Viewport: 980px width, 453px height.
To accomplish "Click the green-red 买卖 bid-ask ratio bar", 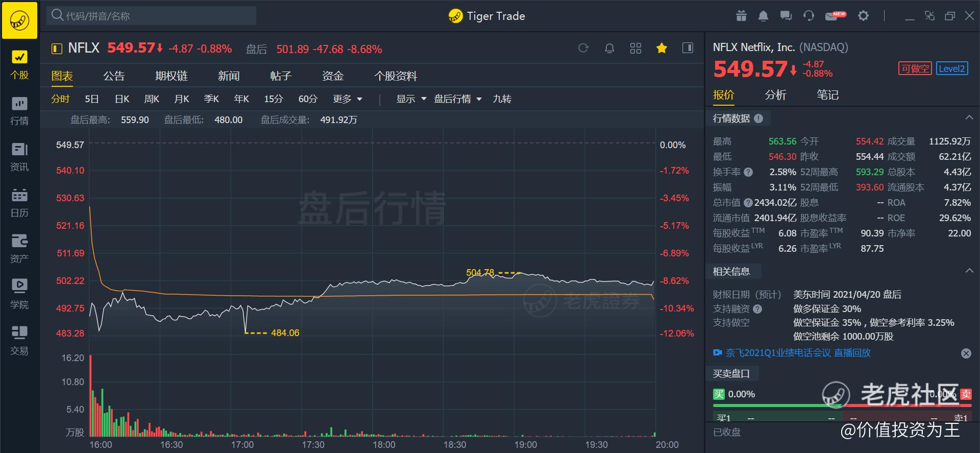I will click(x=843, y=406).
